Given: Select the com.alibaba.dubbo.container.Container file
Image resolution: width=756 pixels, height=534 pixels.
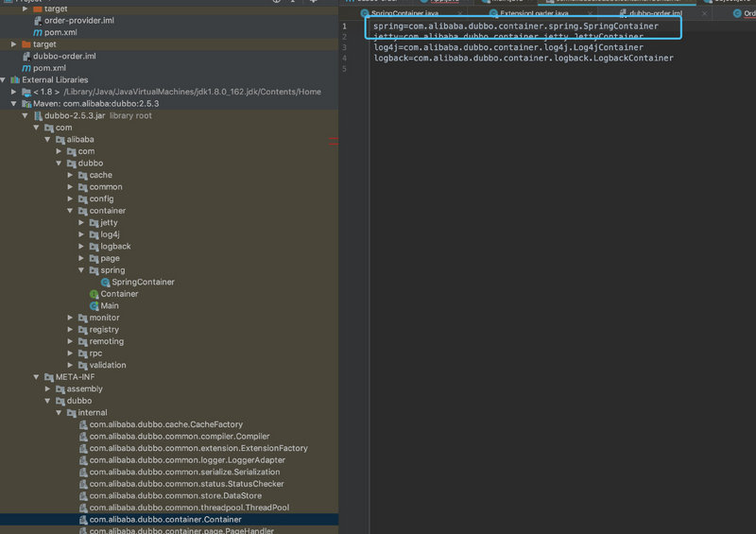Looking at the screenshot, I should click(165, 520).
